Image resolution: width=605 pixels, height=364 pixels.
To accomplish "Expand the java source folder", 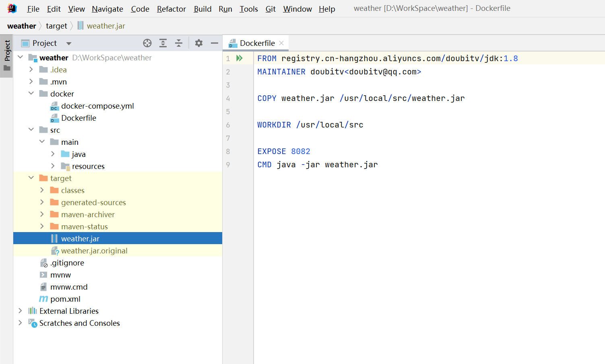I will point(53,154).
